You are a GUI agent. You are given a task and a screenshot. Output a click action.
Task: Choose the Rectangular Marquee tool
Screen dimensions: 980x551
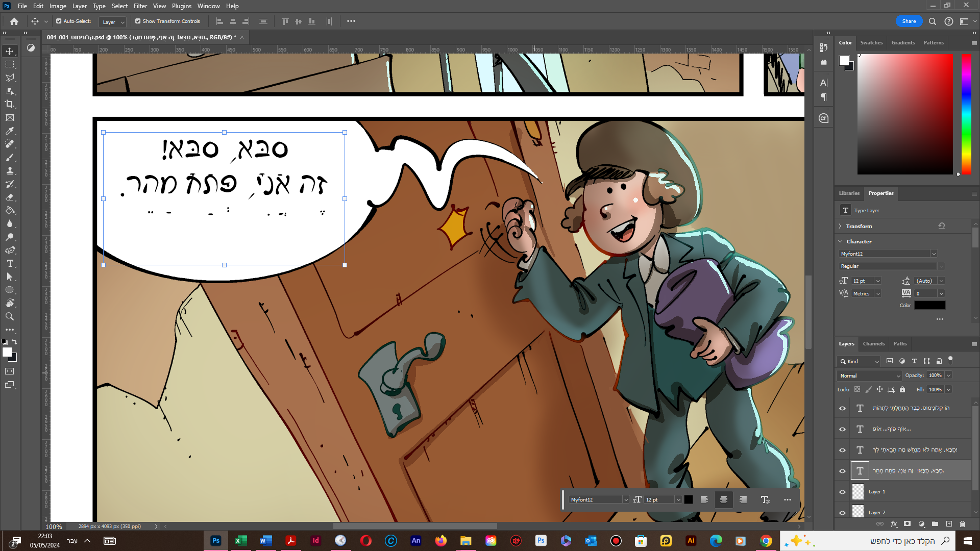[10, 64]
